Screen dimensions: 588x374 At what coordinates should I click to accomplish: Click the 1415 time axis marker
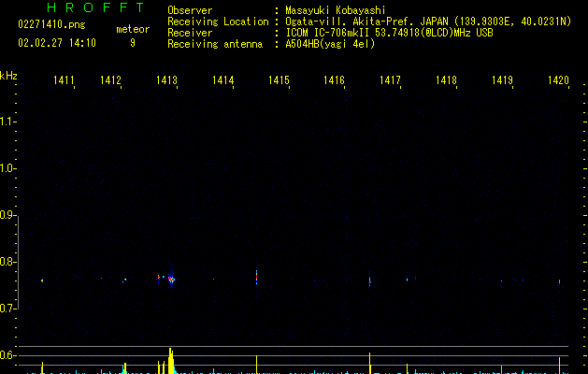(x=279, y=80)
